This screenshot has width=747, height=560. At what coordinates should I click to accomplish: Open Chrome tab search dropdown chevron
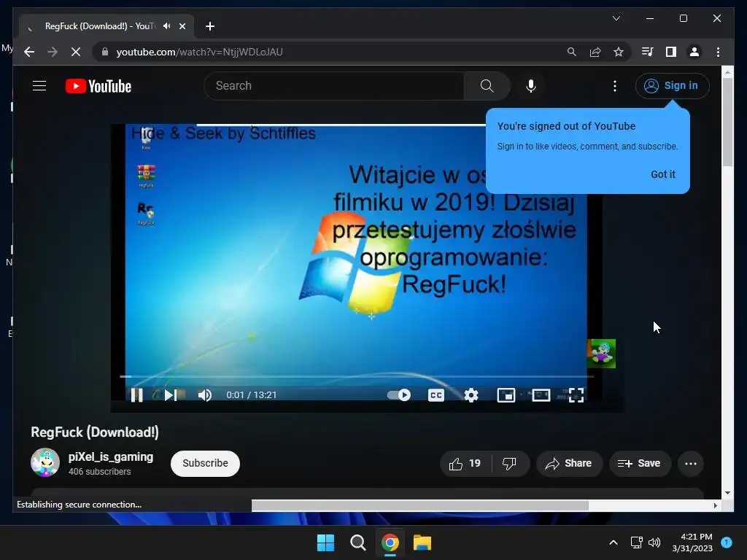(616, 18)
